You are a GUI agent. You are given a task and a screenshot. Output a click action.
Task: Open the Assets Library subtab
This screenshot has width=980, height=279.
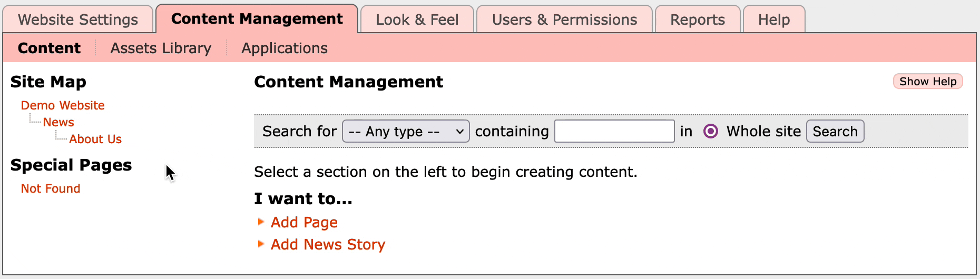161,48
